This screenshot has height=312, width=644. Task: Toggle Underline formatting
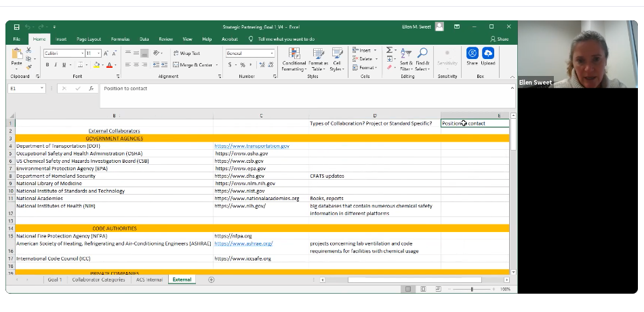point(64,65)
